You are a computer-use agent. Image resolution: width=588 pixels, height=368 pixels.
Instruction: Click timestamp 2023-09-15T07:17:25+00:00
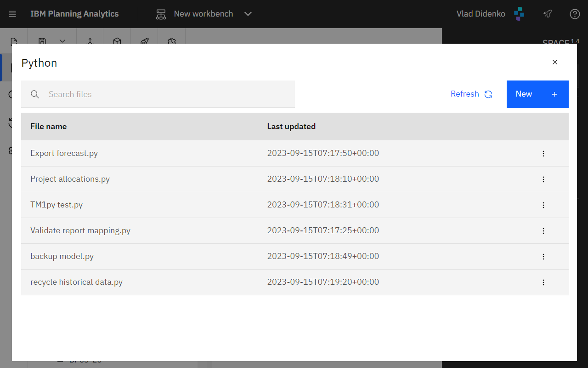point(323,230)
